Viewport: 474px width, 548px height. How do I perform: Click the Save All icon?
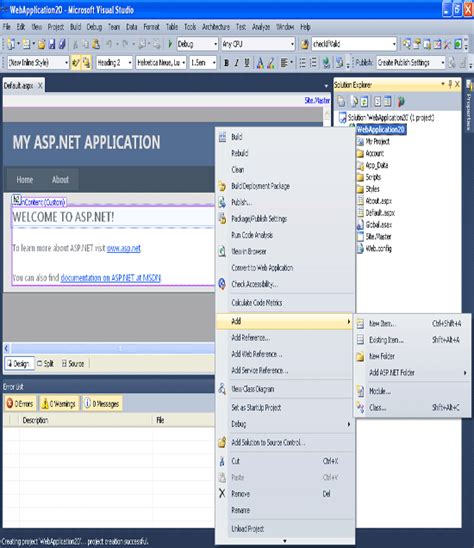[62, 44]
